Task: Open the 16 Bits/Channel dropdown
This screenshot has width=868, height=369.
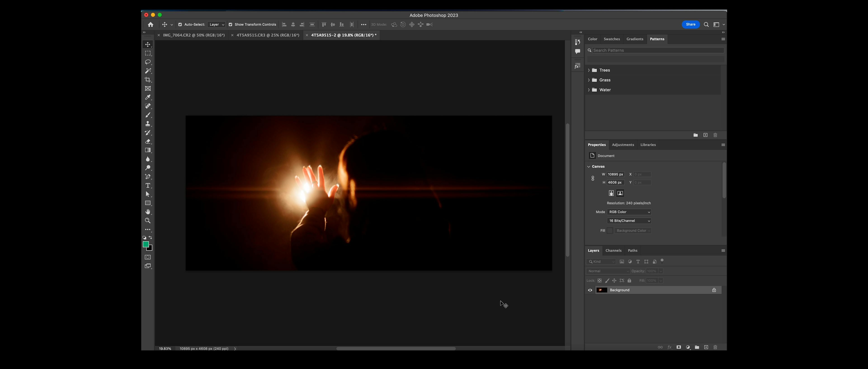Action: (x=629, y=221)
